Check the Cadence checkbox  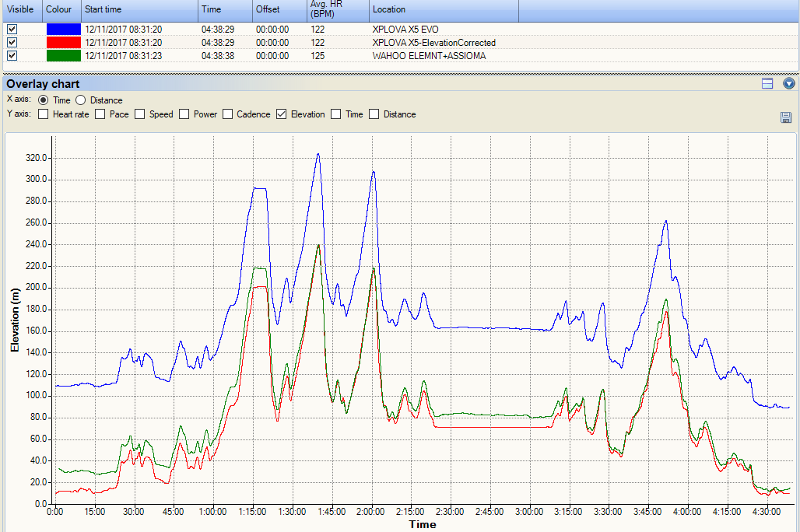pyautogui.click(x=226, y=114)
